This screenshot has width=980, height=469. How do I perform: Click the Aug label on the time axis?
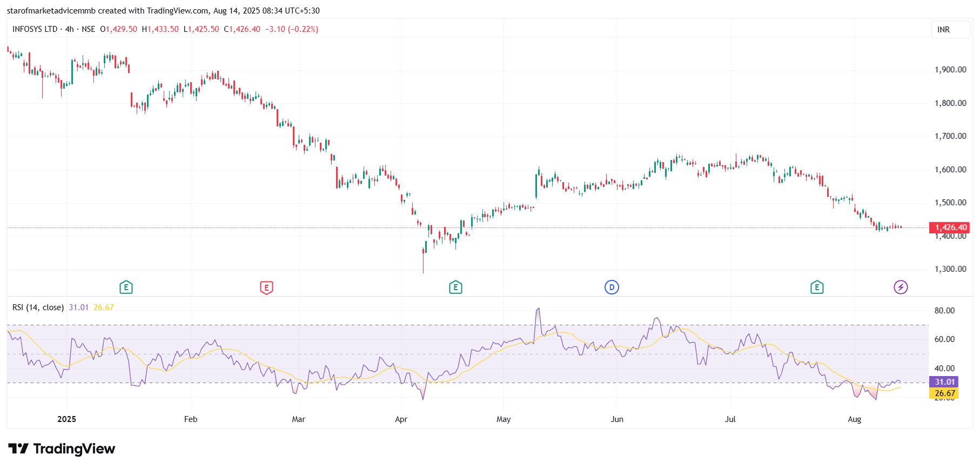pyautogui.click(x=854, y=419)
